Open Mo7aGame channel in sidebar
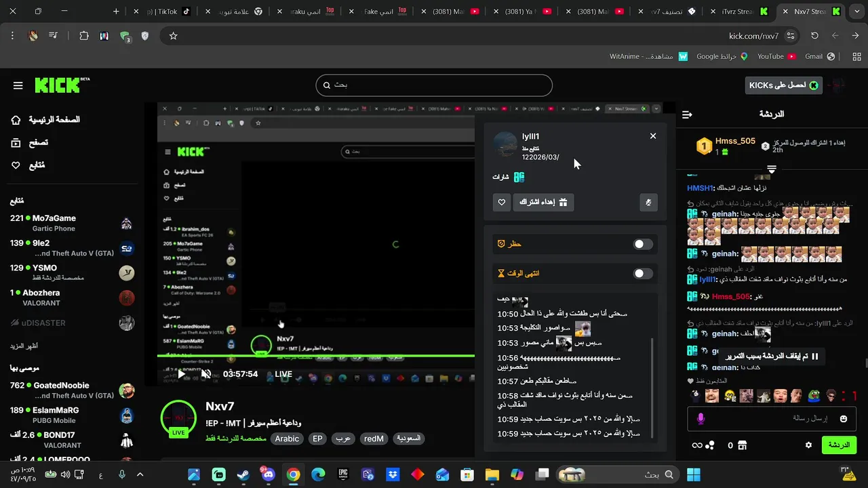This screenshot has height=488, width=868. [x=72, y=223]
